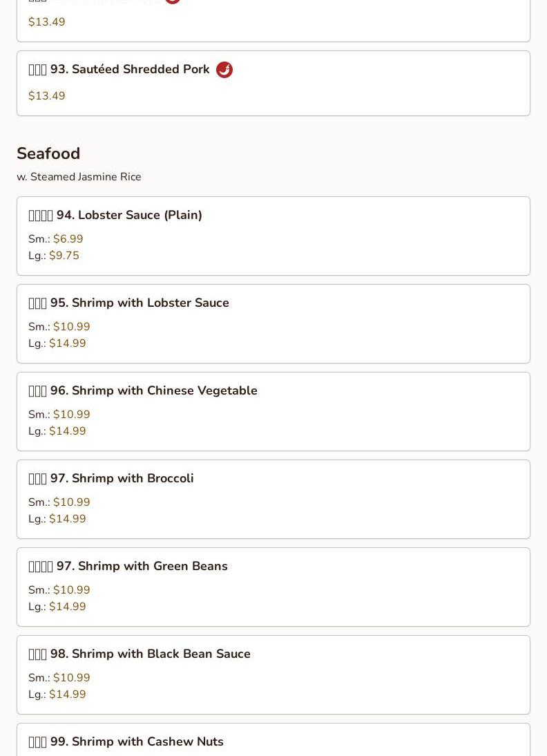This screenshot has height=756, width=547.
Task: Open the 93. Sautéed Shredded Pork item
Action: tap(130, 70)
